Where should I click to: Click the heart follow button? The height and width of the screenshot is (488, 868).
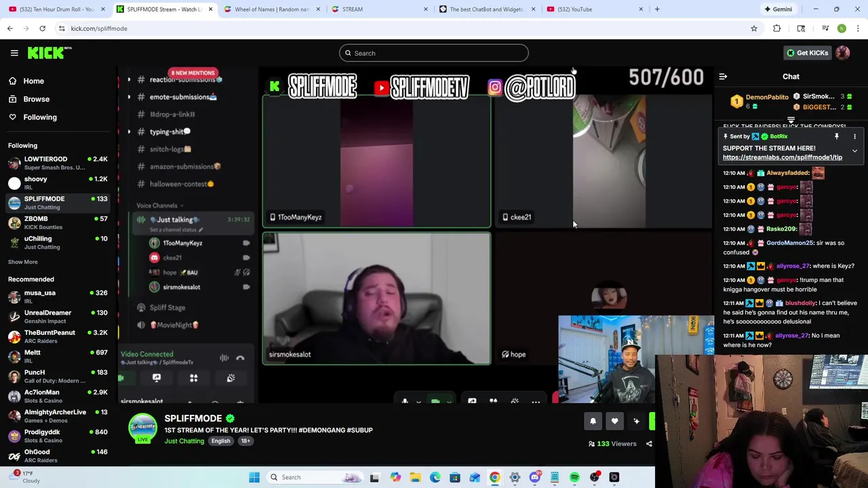[x=614, y=422]
